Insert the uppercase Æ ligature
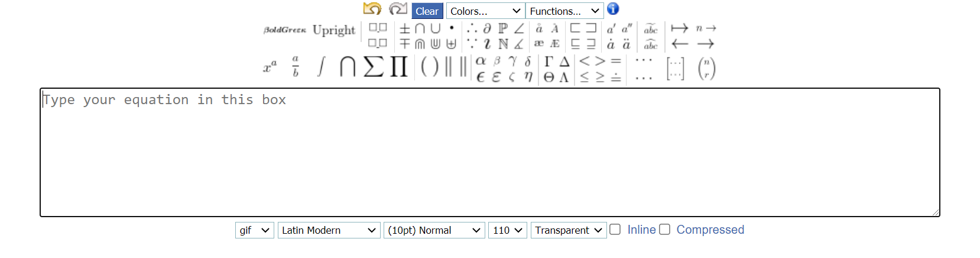Screen dimensions: 980x258 click(x=555, y=44)
